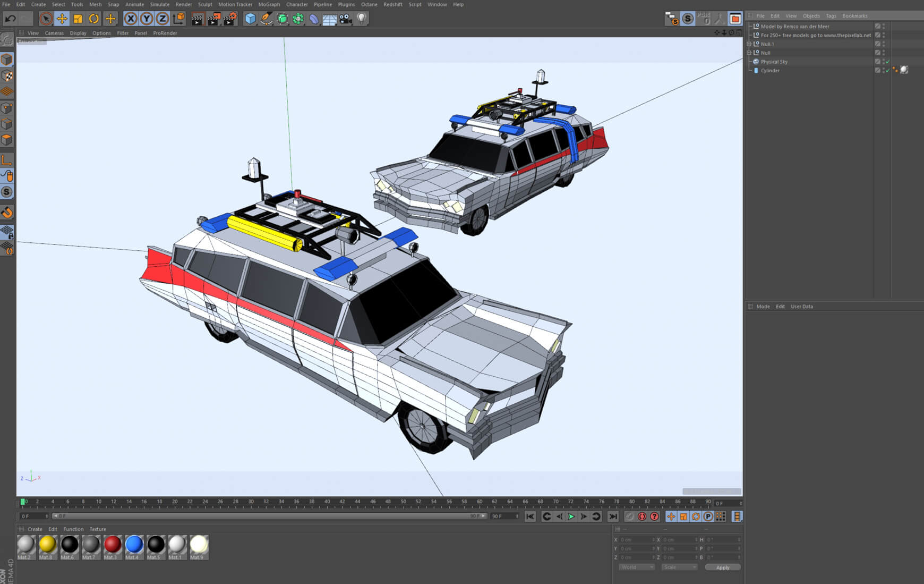
Task: Play animation forwards
Action: 571,517
